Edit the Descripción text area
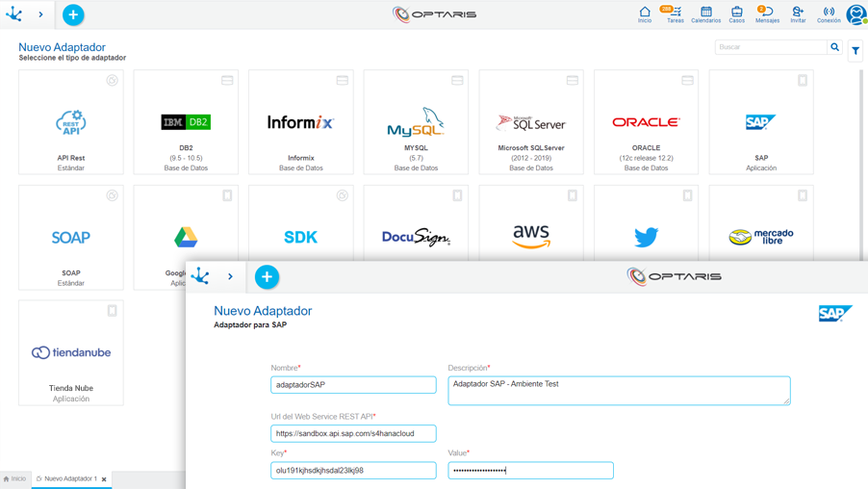The height and width of the screenshot is (489, 868). click(x=619, y=391)
